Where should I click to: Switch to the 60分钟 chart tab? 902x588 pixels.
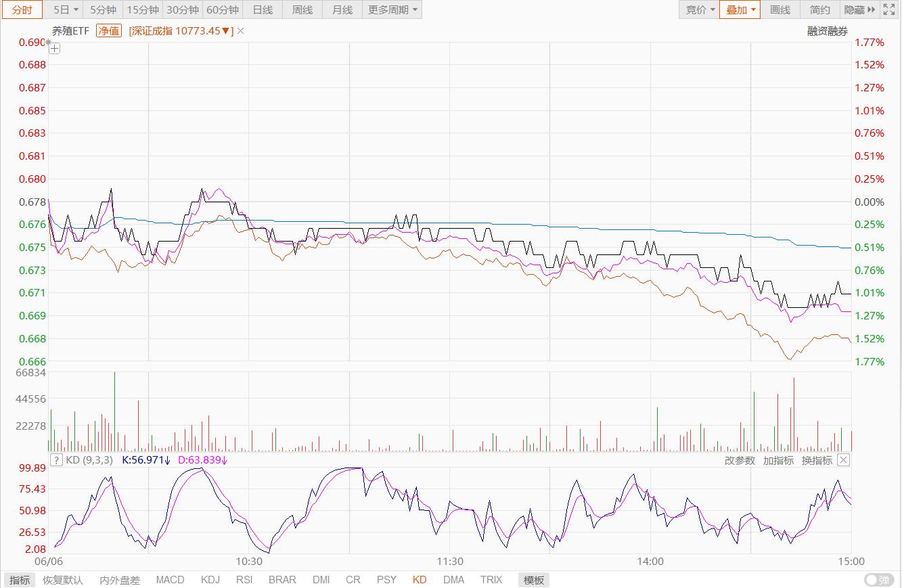pos(223,9)
